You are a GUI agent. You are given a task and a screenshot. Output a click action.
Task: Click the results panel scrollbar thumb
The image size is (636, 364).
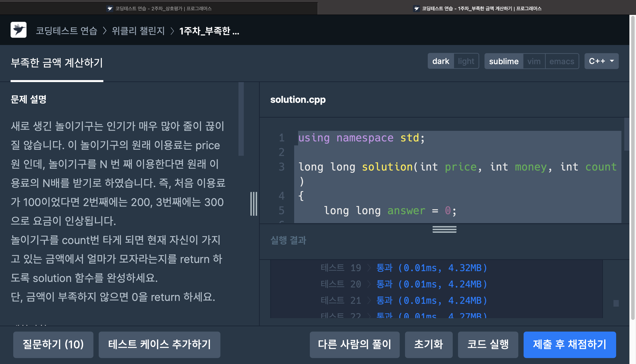point(616,303)
